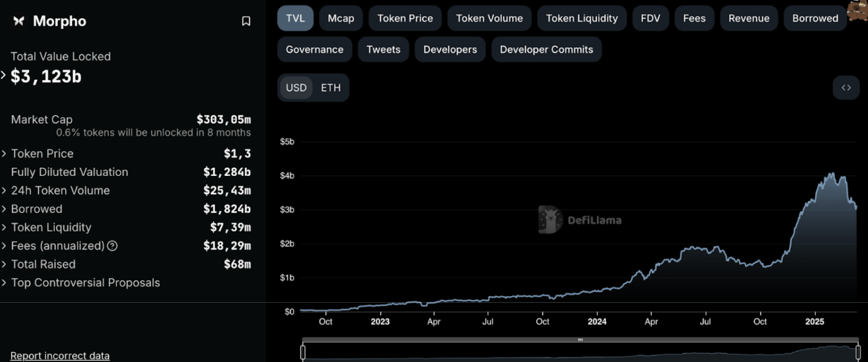Toggle the FDV chart metric
Viewport: 868px width, 362px height.
coord(650,18)
